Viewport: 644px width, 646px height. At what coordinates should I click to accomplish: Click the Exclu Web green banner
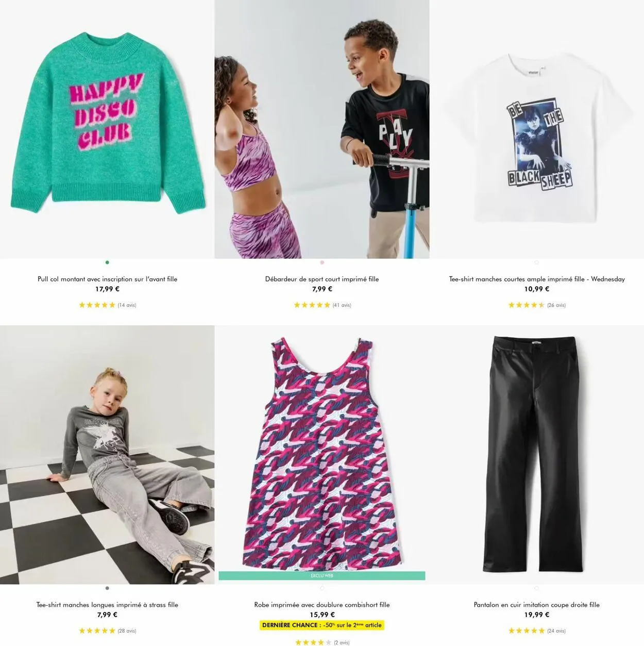tap(322, 576)
